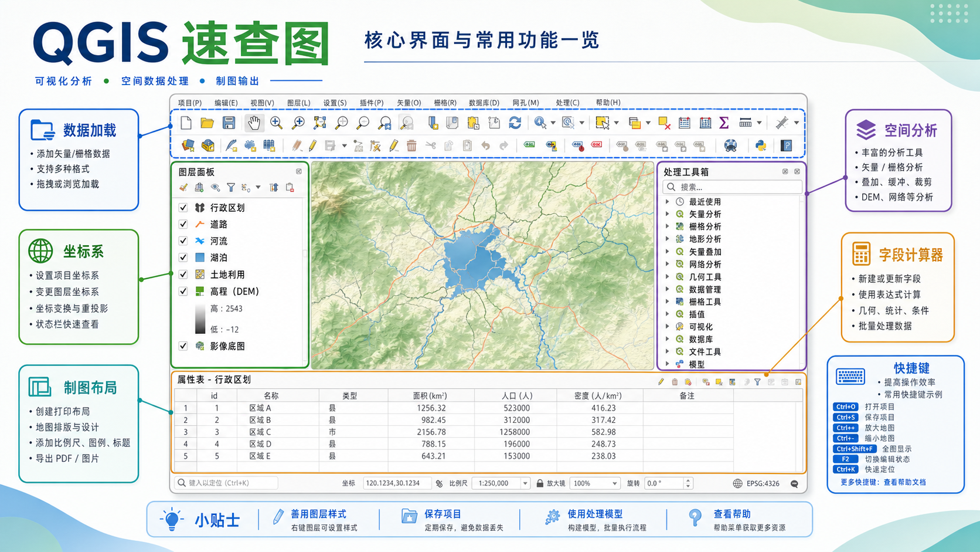Open the 比例尺 scale dropdown
Viewport: 980px width, 552px height.
point(525,483)
